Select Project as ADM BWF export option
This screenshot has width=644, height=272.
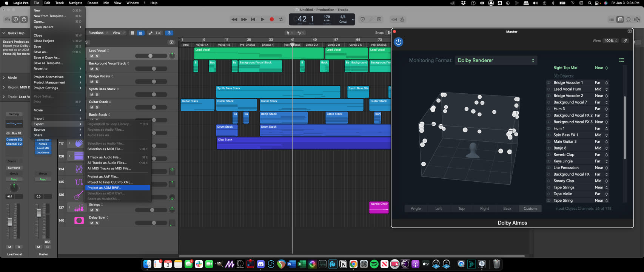(x=118, y=188)
